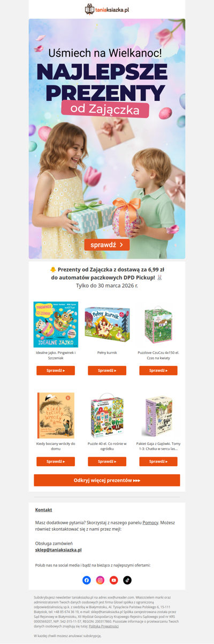Open the Kiedy bociany wróciły cover thumbnail

[56, 415]
